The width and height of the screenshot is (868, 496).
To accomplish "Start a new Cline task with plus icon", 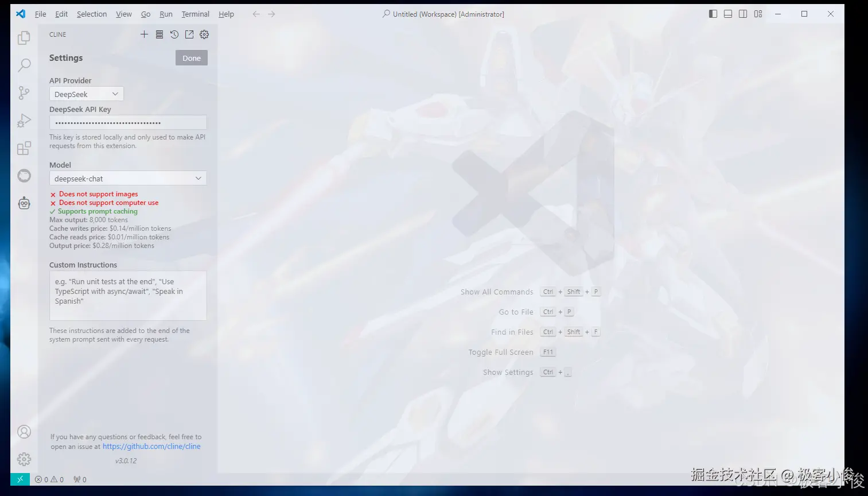I will 144,34.
